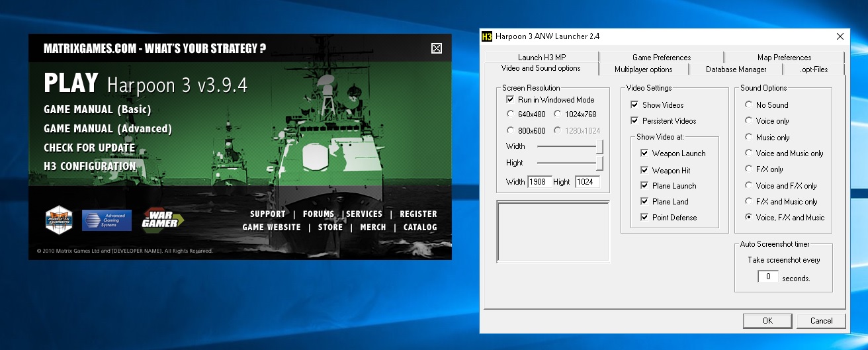Viewport: 868px width, 350px height.
Task: Disable the Show Videos checkbox
Action: (x=634, y=105)
